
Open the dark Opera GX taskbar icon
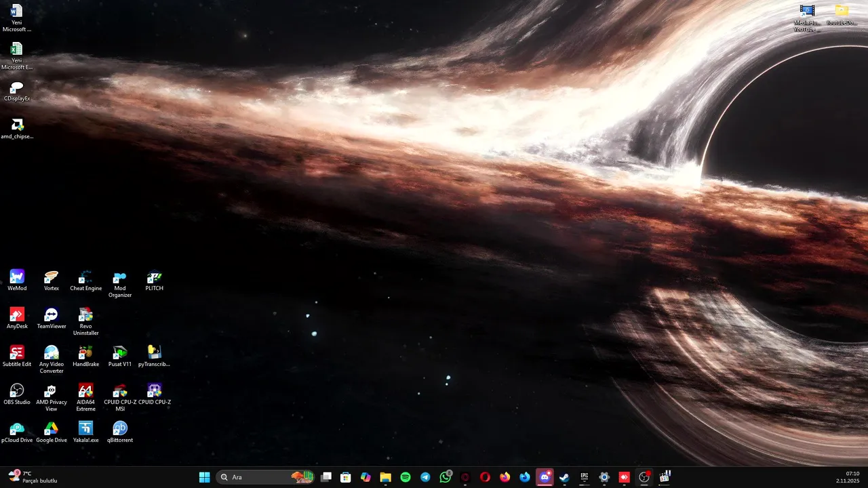(465, 477)
